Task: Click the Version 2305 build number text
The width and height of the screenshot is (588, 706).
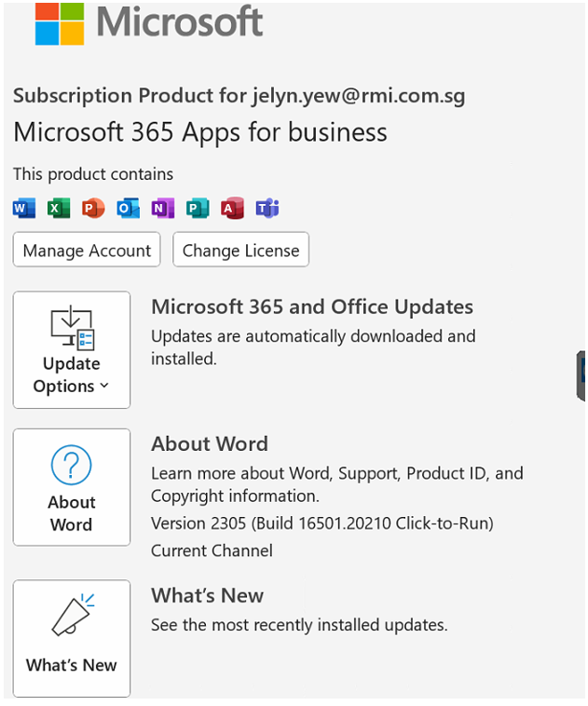Action: coord(322,523)
